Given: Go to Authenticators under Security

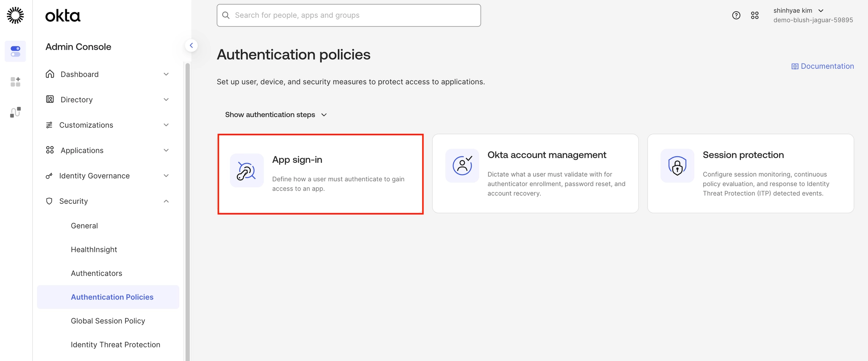Looking at the screenshot, I should point(96,273).
